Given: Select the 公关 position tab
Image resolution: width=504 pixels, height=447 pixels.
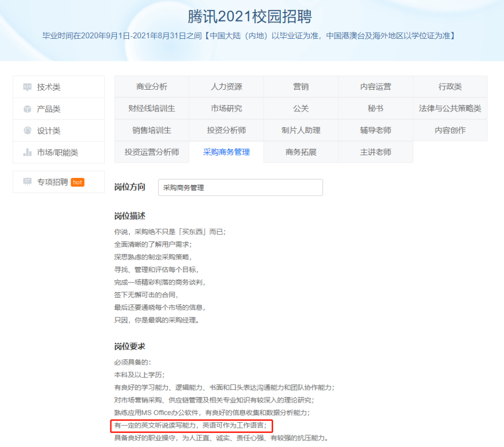Looking at the screenshot, I should pos(301,109).
